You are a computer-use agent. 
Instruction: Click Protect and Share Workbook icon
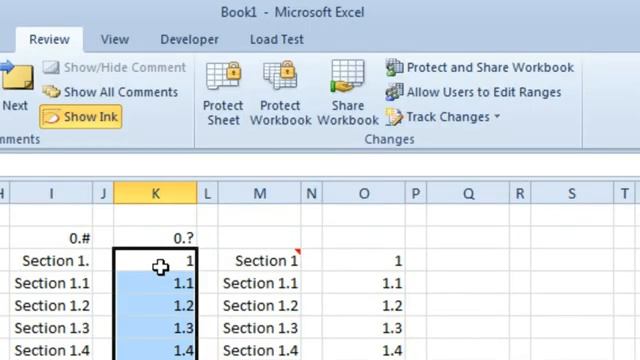394,67
